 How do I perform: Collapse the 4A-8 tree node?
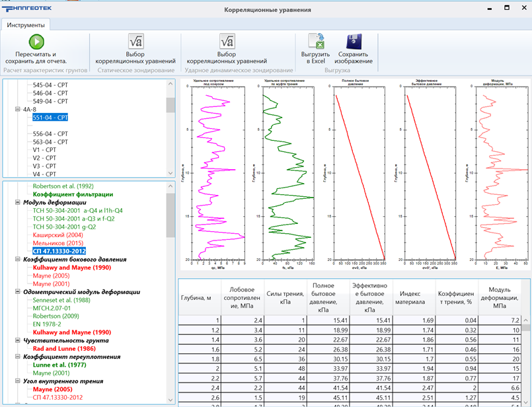pos(17,110)
